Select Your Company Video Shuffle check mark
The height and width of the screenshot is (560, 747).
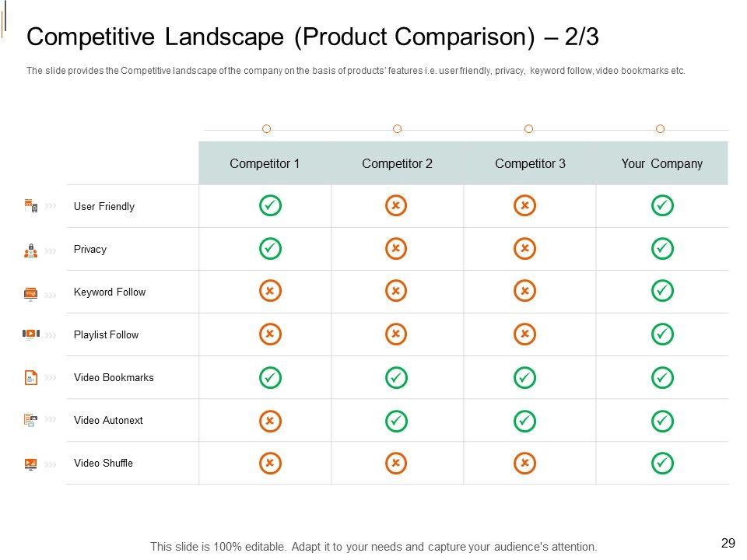coord(662,464)
